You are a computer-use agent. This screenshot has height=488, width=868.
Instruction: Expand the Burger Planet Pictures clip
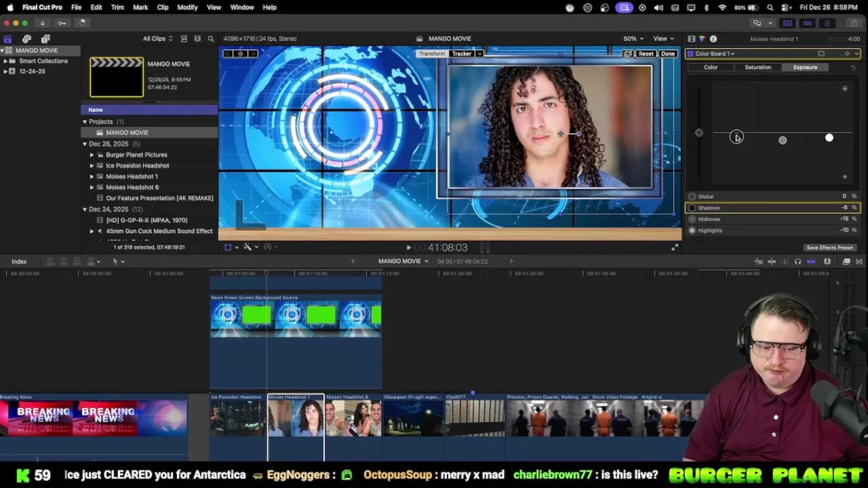click(92, 155)
